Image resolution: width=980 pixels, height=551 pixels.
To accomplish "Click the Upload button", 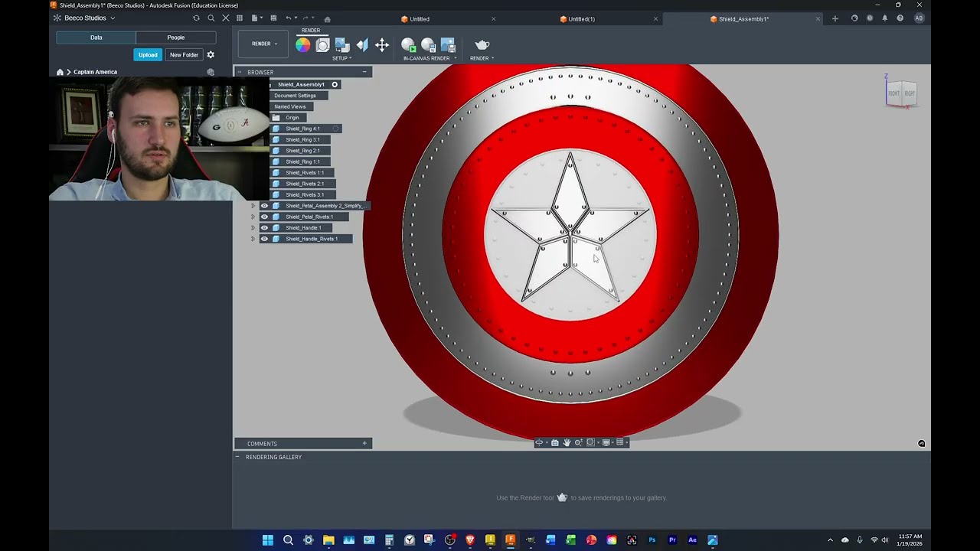I will 148,55.
